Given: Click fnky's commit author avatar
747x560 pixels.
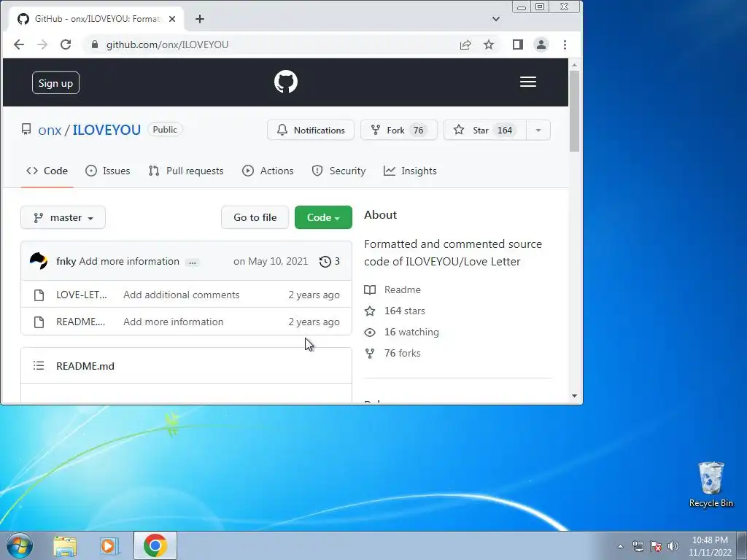Looking at the screenshot, I should coord(39,261).
